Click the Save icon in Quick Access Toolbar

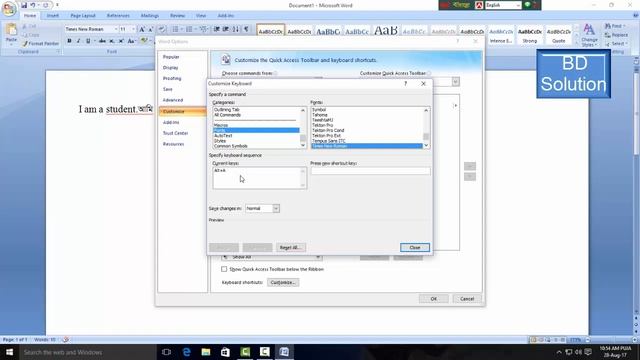click(24, 5)
